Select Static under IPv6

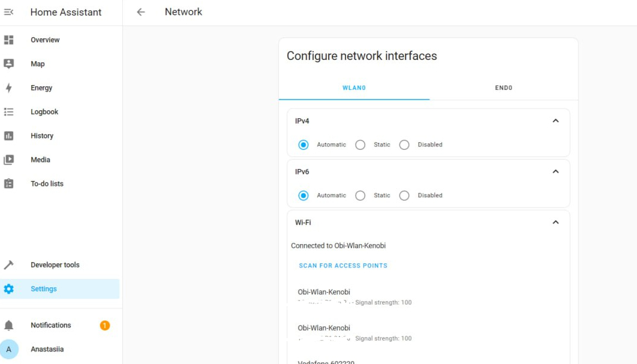click(360, 195)
